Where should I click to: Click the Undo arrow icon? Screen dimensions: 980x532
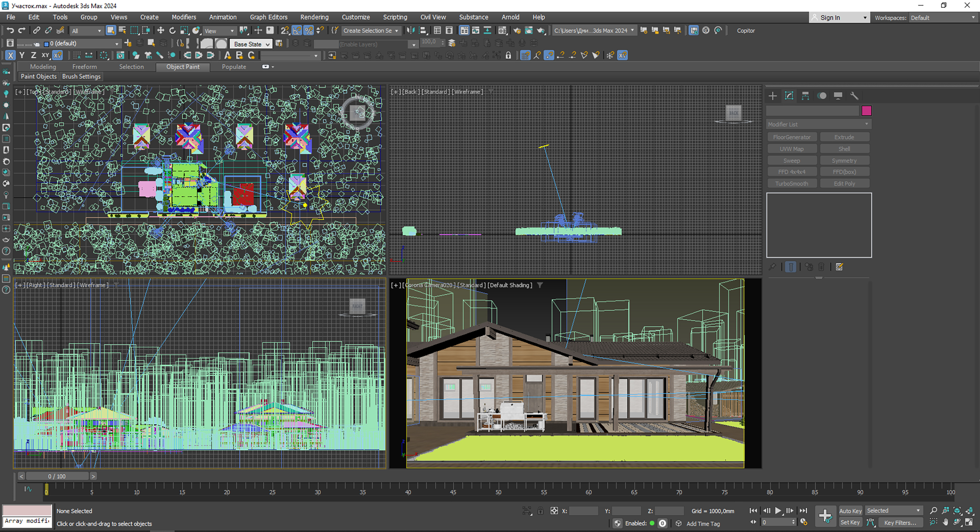[x=10, y=31]
